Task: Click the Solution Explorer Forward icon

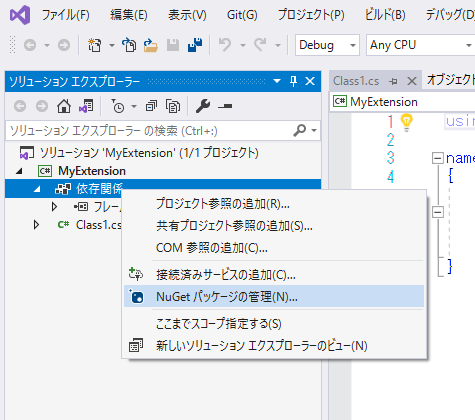Action: point(42,106)
